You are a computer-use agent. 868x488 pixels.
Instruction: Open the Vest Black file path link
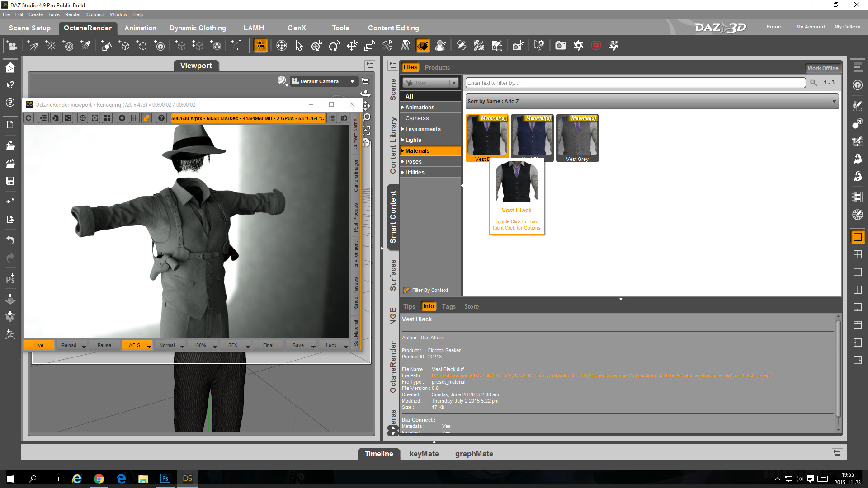tap(601, 375)
